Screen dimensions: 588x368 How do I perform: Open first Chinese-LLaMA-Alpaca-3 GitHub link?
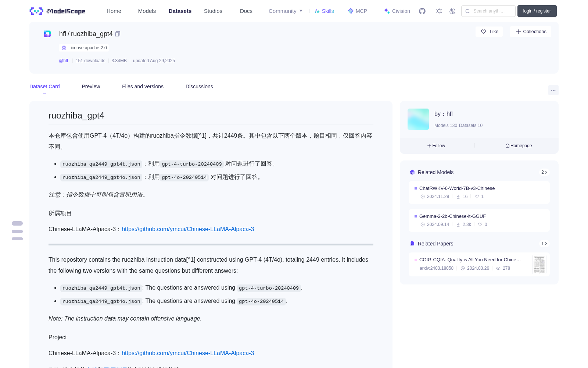point(188,229)
